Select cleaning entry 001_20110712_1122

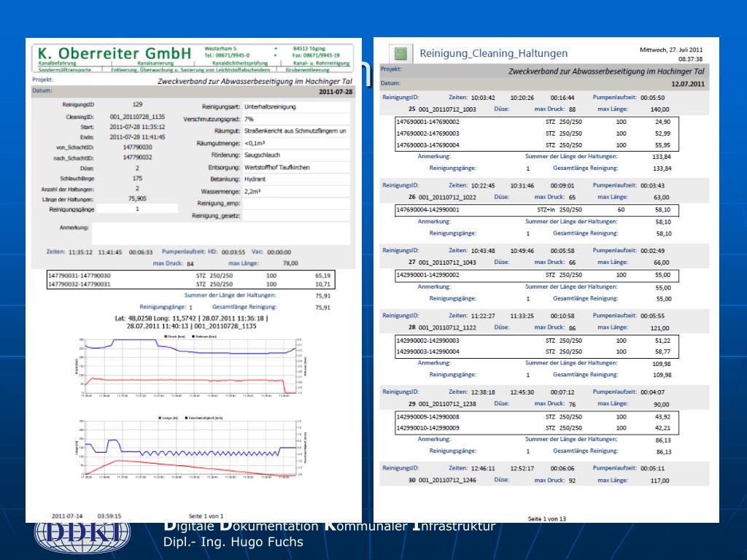coord(447,327)
